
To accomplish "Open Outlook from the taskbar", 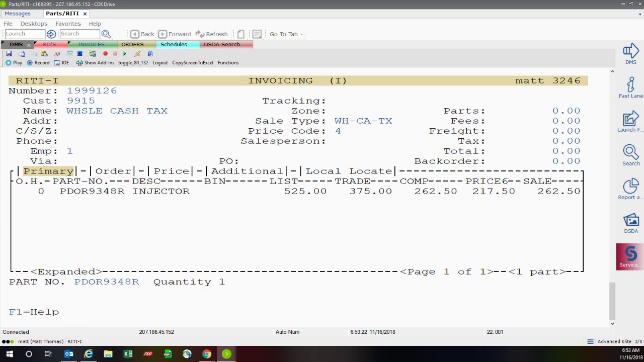I will coord(69,354).
